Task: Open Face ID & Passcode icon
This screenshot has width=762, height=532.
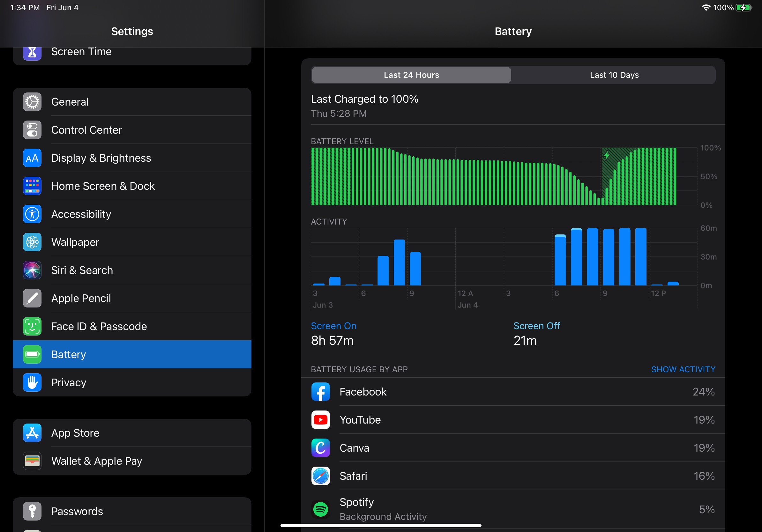Action: point(32,326)
